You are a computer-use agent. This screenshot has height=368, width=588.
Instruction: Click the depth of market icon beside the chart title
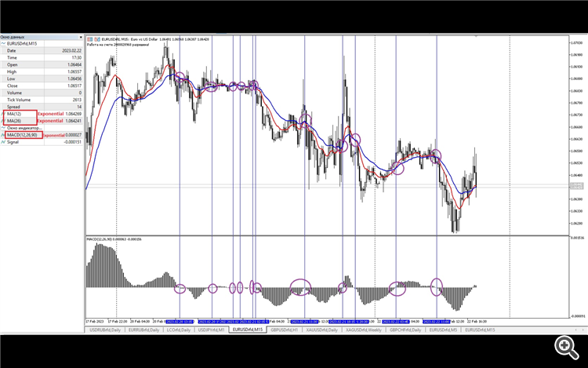click(x=97, y=39)
